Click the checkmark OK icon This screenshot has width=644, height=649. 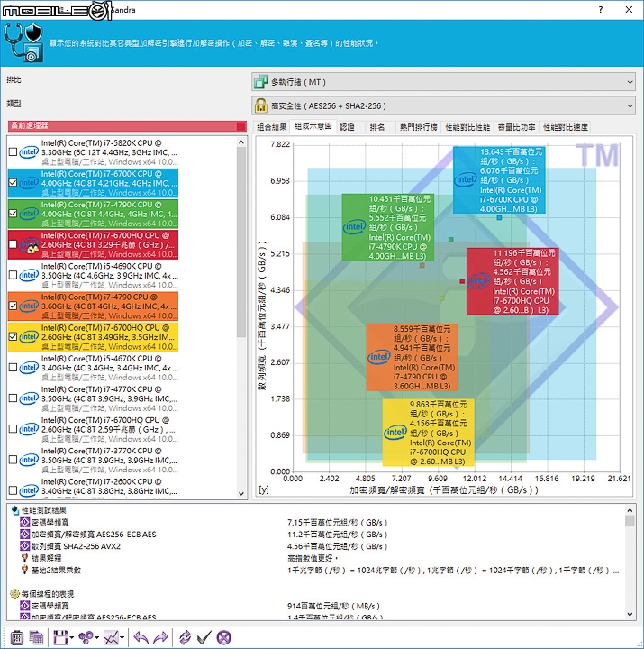[204, 637]
